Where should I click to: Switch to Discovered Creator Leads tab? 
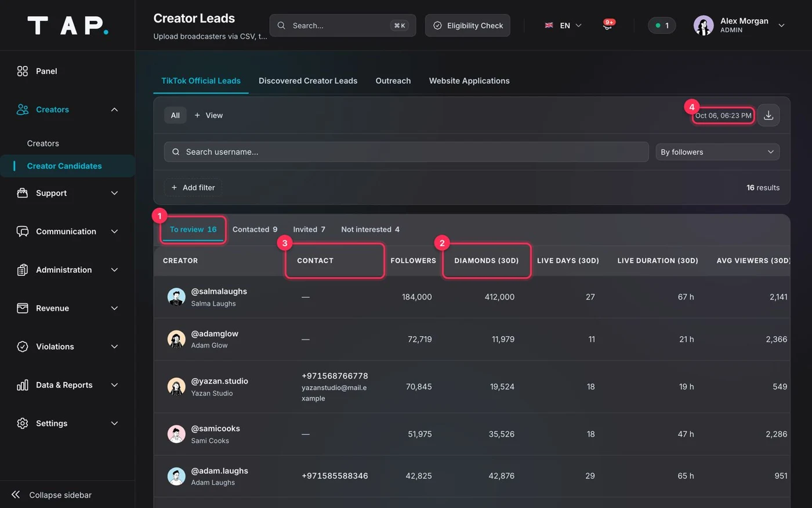pos(308,81)
